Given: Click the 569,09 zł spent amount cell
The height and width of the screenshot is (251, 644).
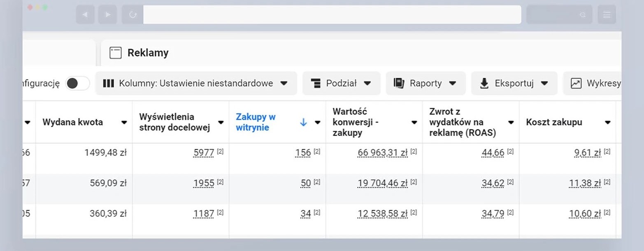Looking at the screenshot, I should [x=108, y=183].
